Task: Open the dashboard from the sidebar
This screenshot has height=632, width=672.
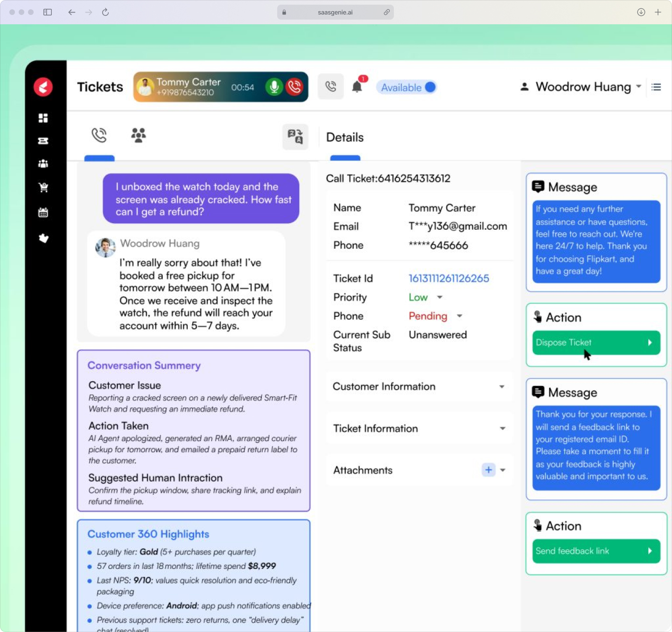Action: coord(43,118)
